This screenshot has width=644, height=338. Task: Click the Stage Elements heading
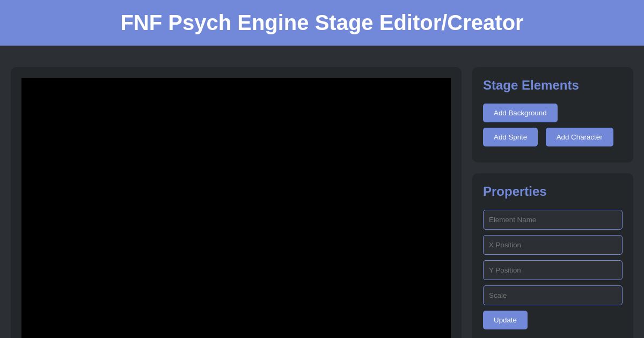pyautogui.click(x=530, y=85)
